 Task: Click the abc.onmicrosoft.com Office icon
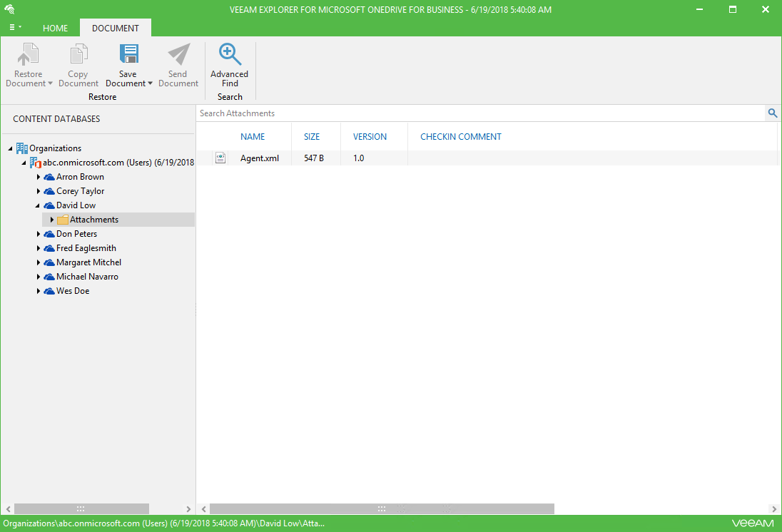coord(36,163)
